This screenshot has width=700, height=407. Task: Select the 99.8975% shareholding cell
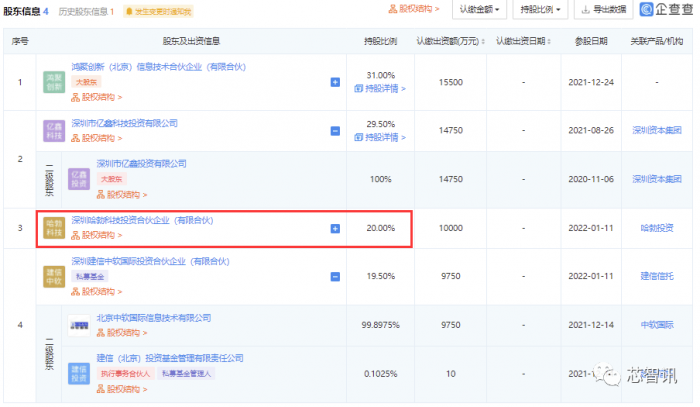(x=380, y=325)
